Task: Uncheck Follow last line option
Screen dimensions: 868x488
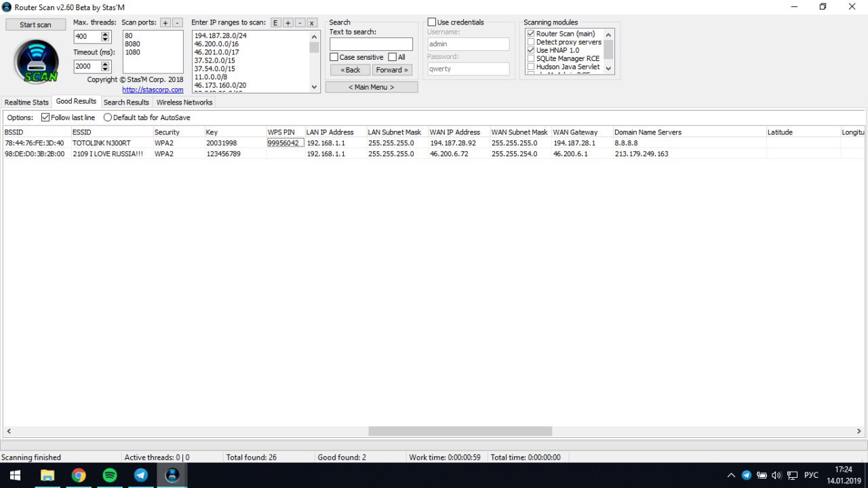Action: [x=45, y=117]
